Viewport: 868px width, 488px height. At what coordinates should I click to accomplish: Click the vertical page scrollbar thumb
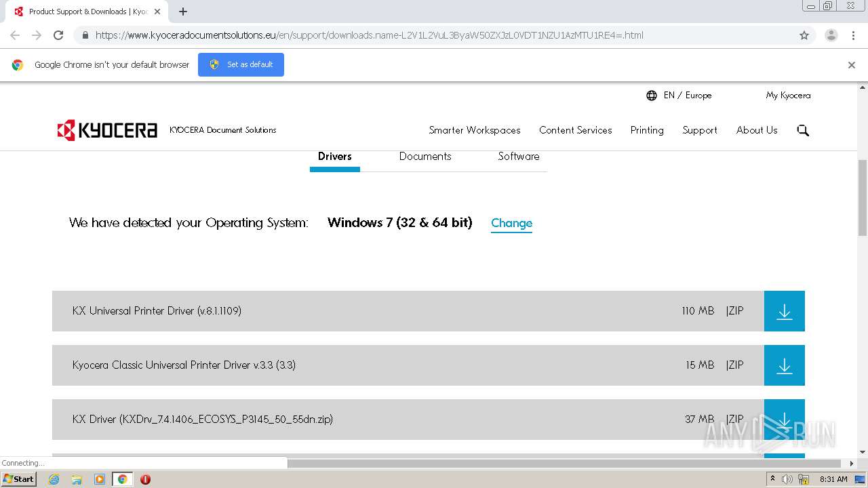863,197
